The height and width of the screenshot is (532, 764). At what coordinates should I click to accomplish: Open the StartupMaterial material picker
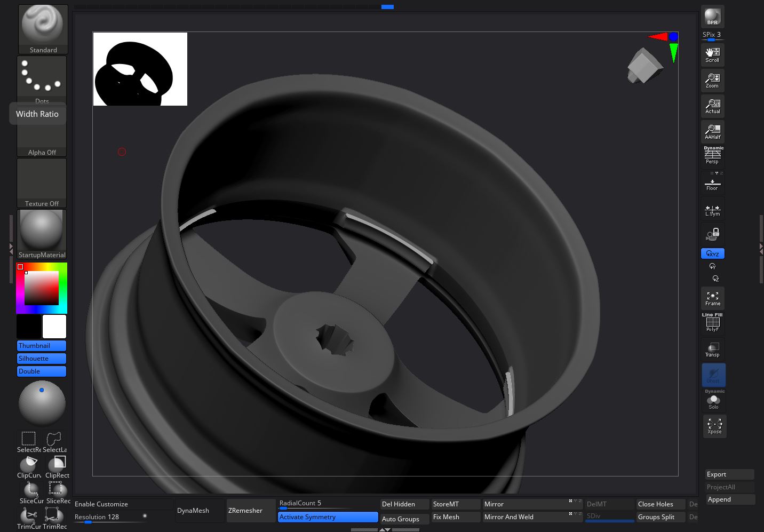pos(42,234)
